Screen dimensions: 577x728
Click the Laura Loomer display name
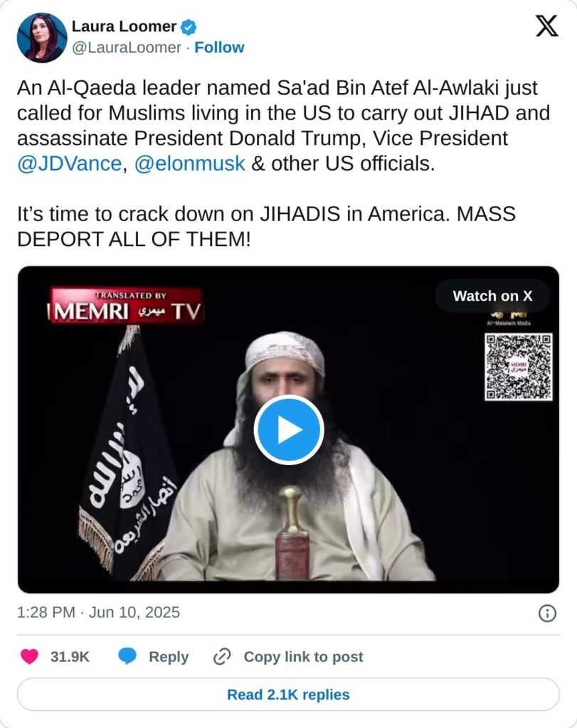tap(124, 26)
